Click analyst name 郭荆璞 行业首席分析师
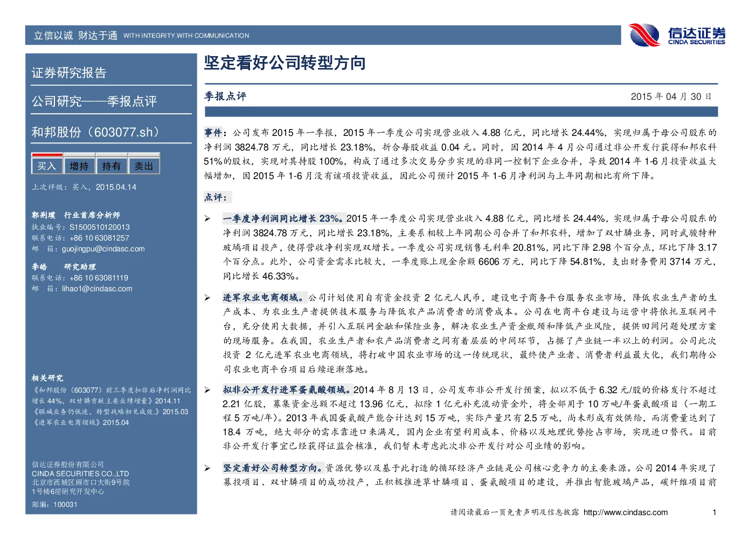This screenshot has width=756, height=535. [75, 215]
